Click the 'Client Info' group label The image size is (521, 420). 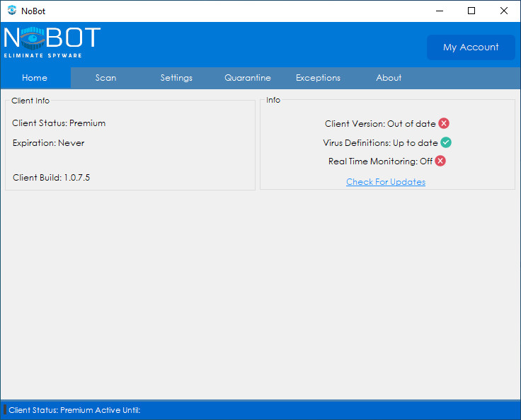point(30,101)
